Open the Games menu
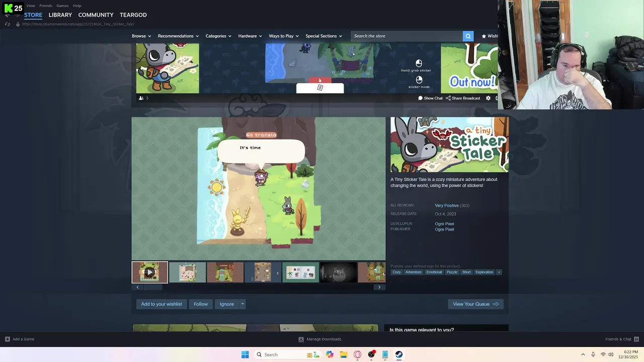 click(62, 6)
